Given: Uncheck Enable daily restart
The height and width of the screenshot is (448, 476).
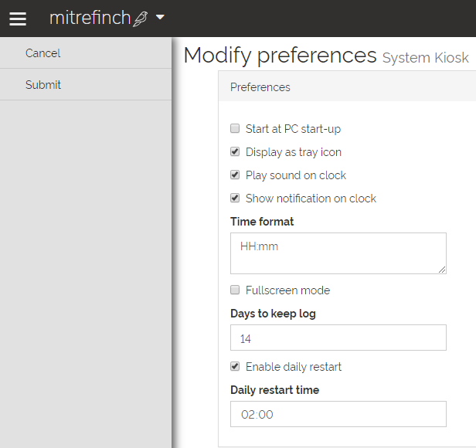Looking at the screenshot, I should click(x=235, y=367).
